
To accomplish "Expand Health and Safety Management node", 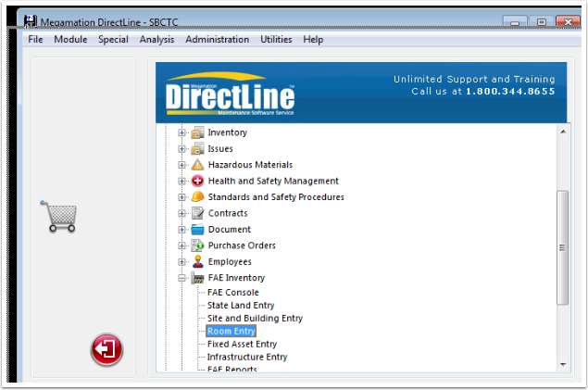I will (181, 182).
